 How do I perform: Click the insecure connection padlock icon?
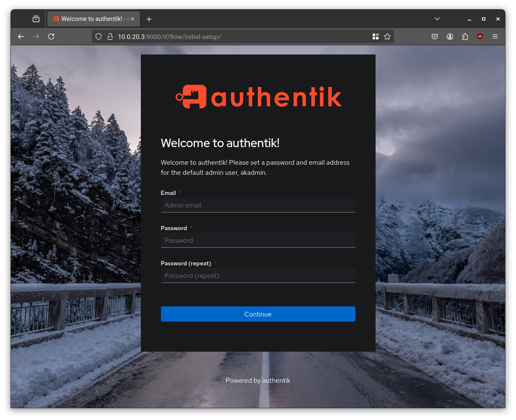110,36
